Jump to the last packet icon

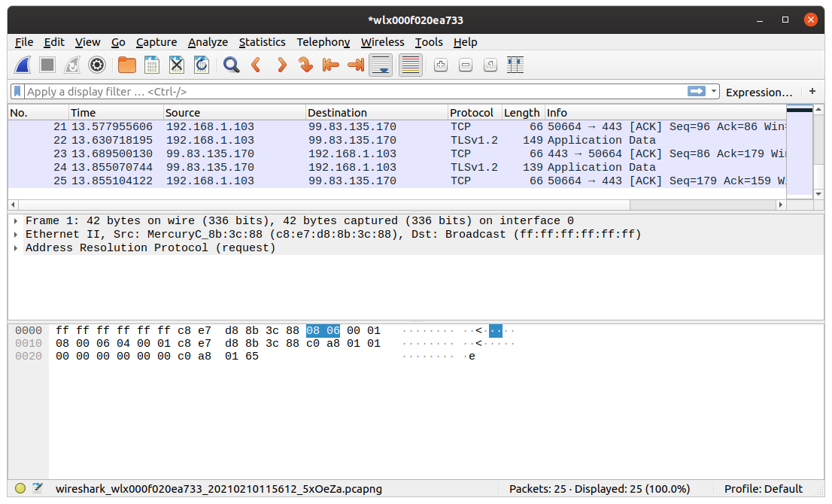tap(355, 65)
